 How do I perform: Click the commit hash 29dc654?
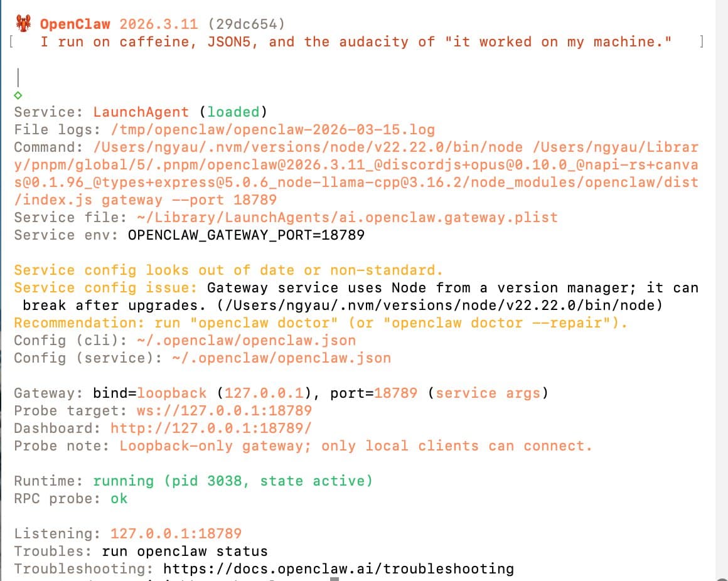[247, 24]
